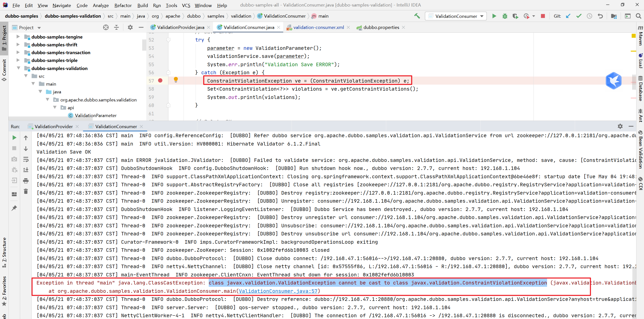Start debugging with the bug icon
Screen dimensions: 644x319
pos(505,16)
